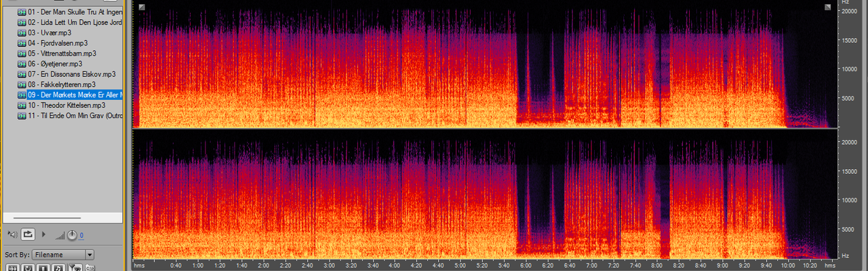Viewport: 868px width, 271px height.
Task: Adjust the preview volume knob
Action: tap(72, 235)
